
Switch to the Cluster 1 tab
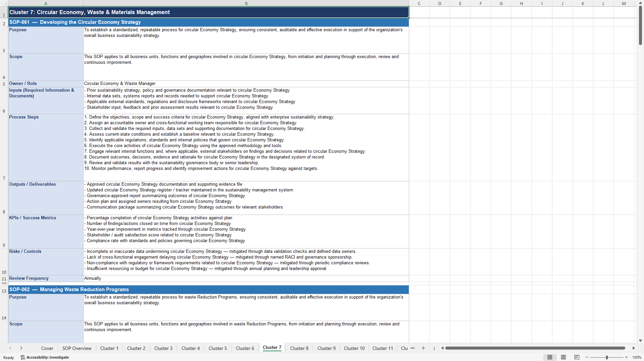pos(109,348)
